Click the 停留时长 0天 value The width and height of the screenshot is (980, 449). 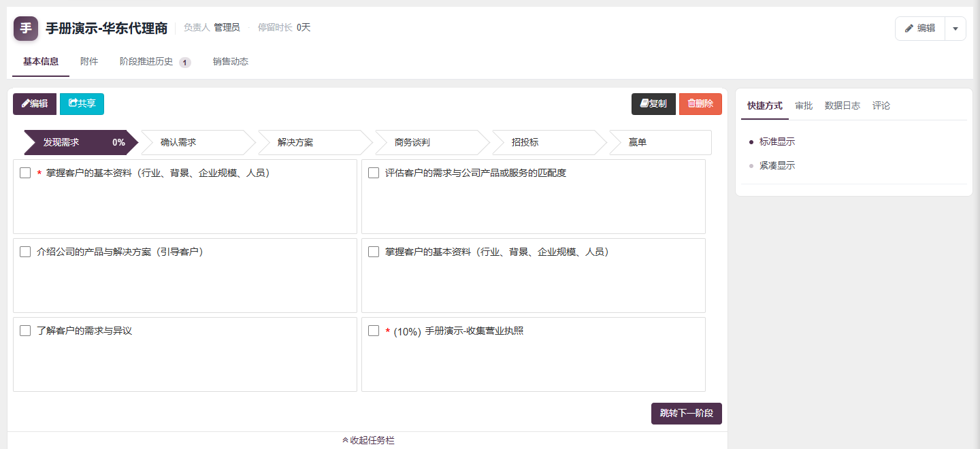click(304, 28)
